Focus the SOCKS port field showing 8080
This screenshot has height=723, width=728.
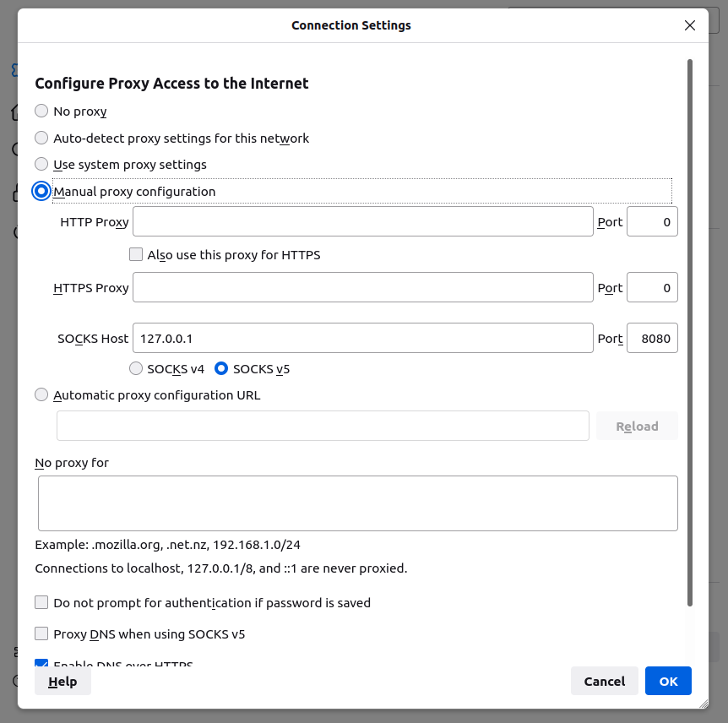click(x=652, y=338)
